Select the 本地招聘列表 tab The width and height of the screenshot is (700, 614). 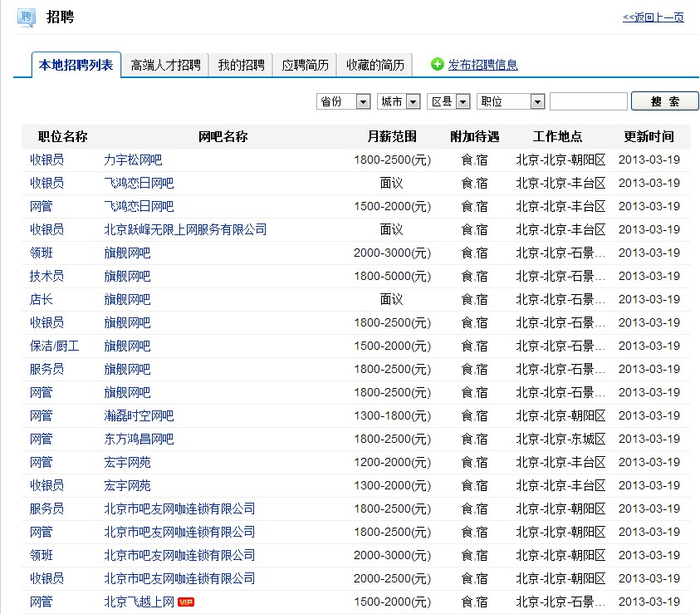pyautogui.click(x=76, y=65)
